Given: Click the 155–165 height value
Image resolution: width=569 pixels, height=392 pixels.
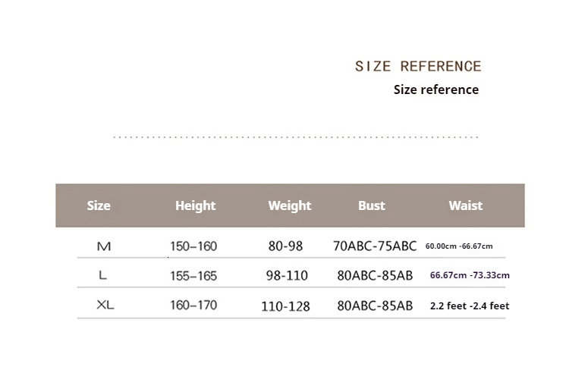Looking at the screenshot, I should pos(193,276).
